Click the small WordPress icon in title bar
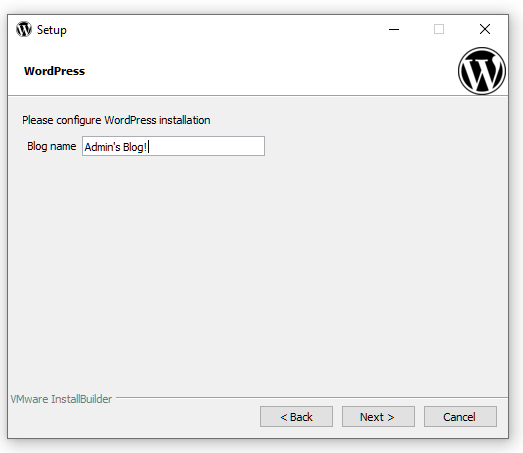Viewport: 523px width, 453px height. click(24, 29)
